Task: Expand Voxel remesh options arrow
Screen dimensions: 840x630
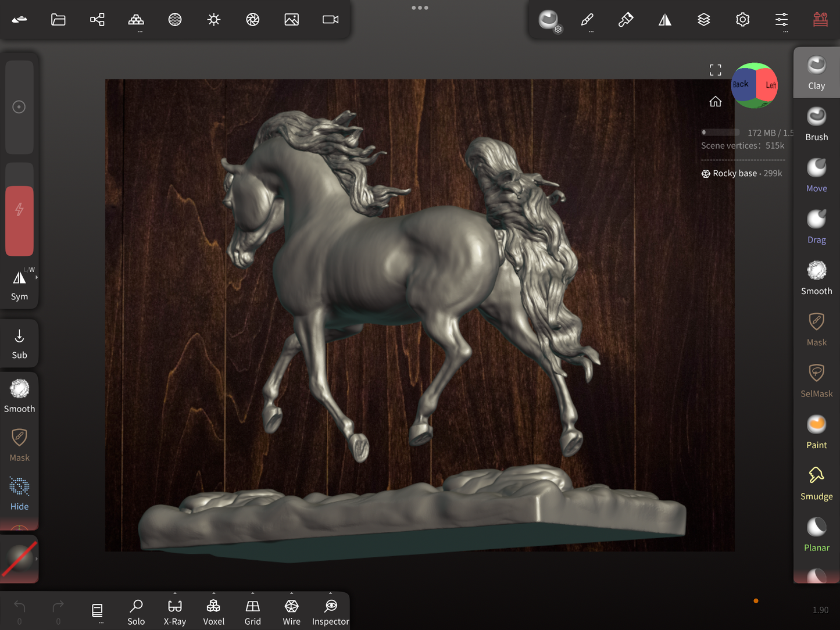Action: click(x=213, y=594)
